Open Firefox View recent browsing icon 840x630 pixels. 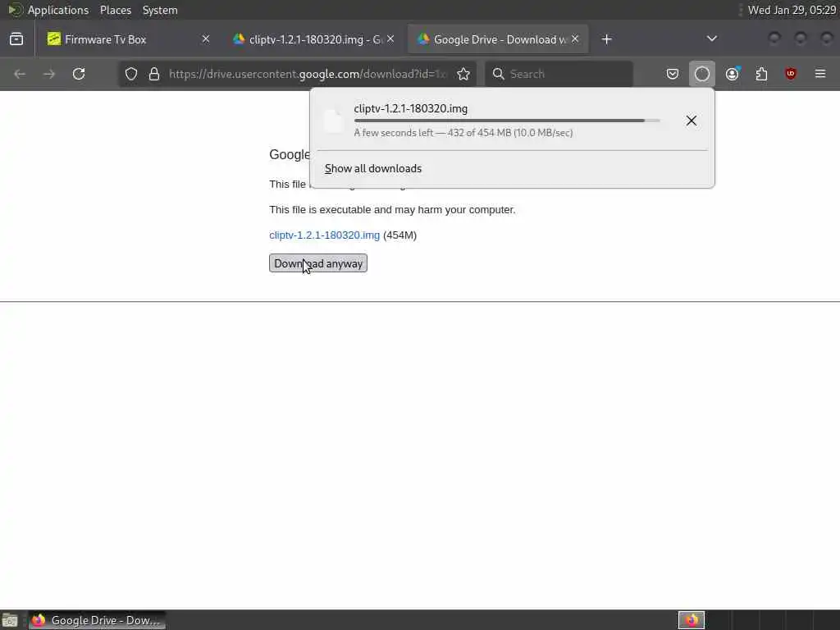[x=16, y=39]
